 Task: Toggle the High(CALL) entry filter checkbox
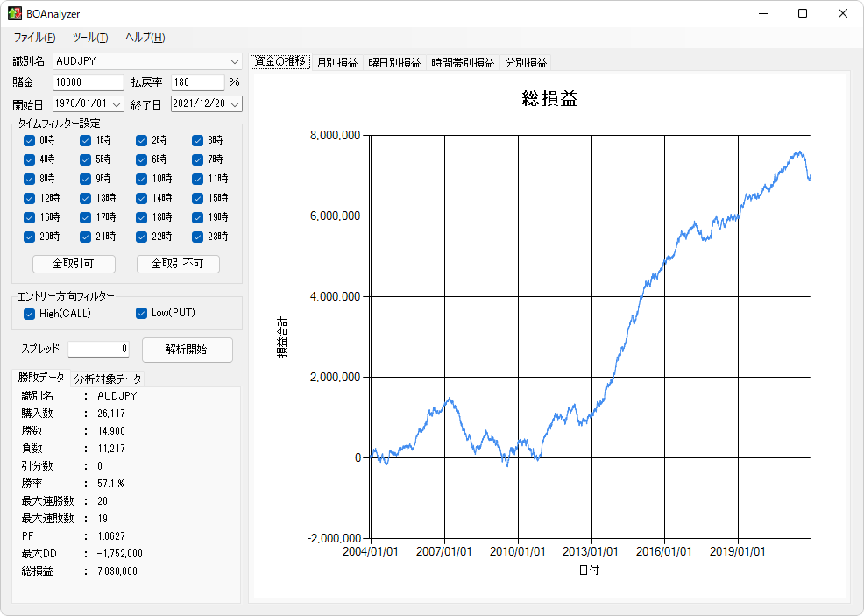[29, 314]
